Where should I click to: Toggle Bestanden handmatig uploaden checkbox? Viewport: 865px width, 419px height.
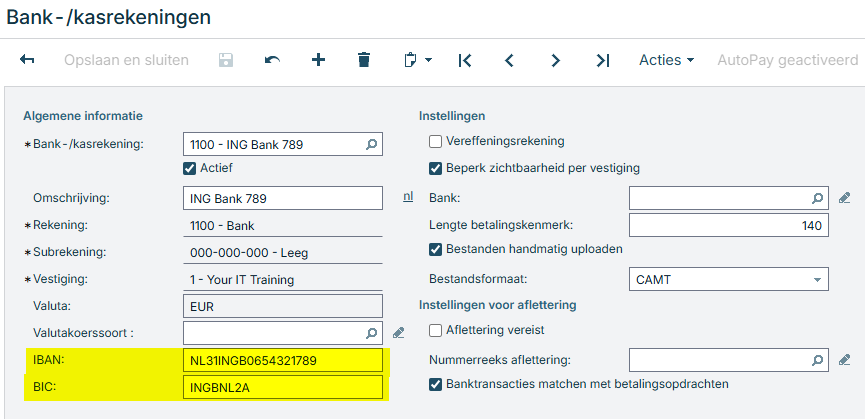pos(436,249)
